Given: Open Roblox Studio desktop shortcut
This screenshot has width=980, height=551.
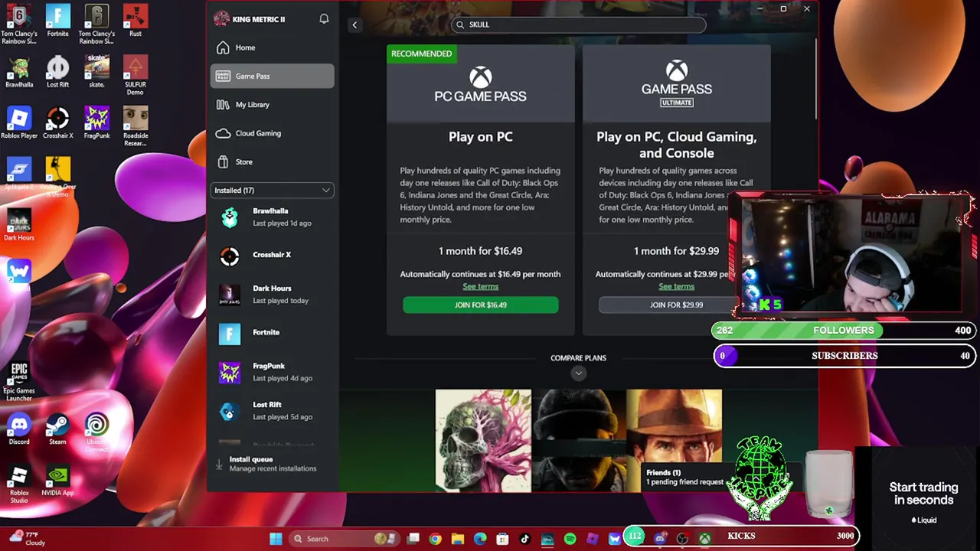Looking at the screenshot, I should click(x=19, y=484).
